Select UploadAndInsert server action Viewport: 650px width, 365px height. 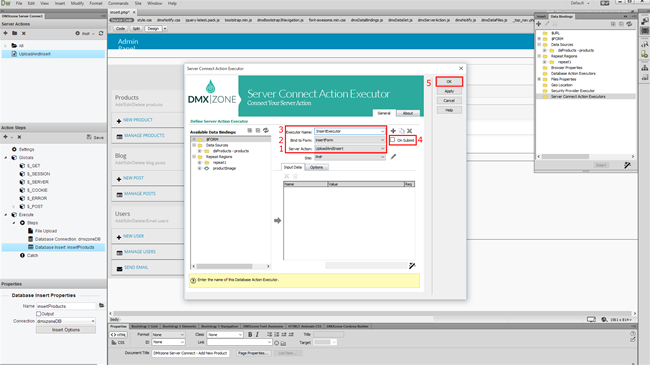53,54
